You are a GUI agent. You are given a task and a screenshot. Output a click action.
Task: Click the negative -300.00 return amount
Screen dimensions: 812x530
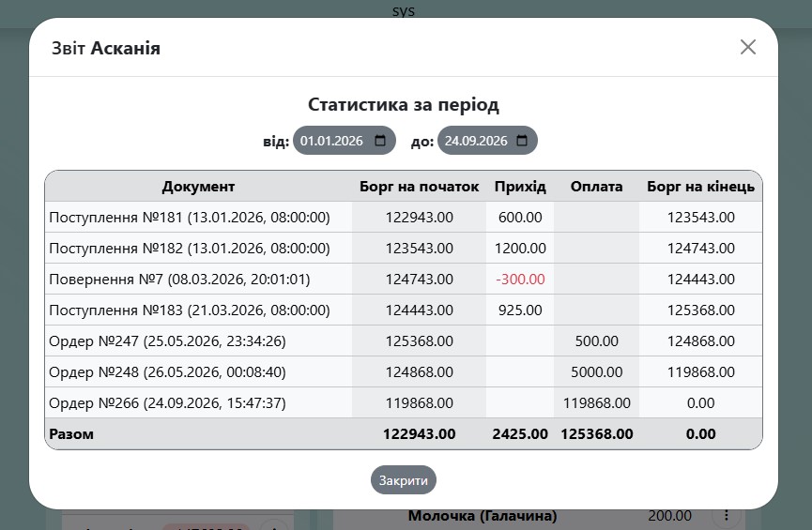click(520, 280)
